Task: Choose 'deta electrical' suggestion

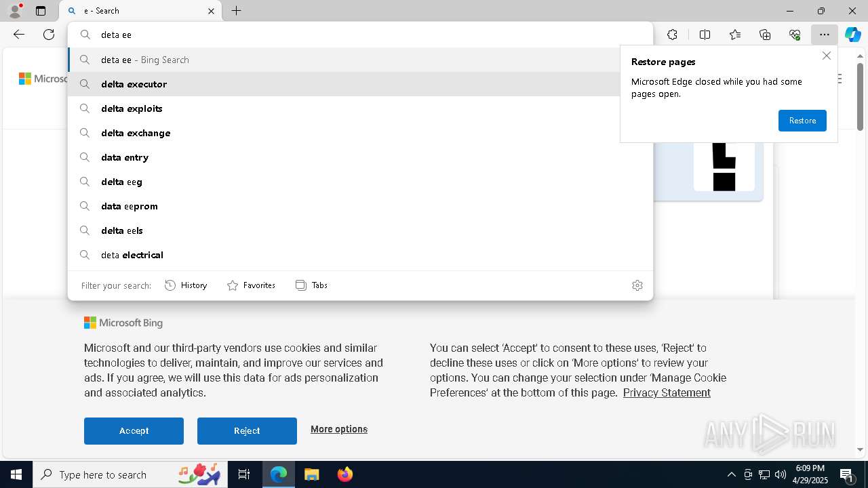Action: click(360, 255)
